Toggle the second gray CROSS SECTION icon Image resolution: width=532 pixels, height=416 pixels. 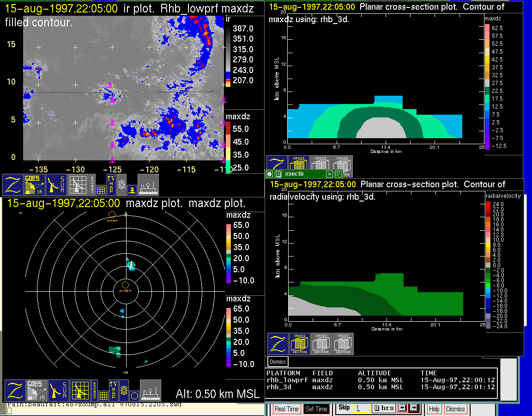pos(343,344)
